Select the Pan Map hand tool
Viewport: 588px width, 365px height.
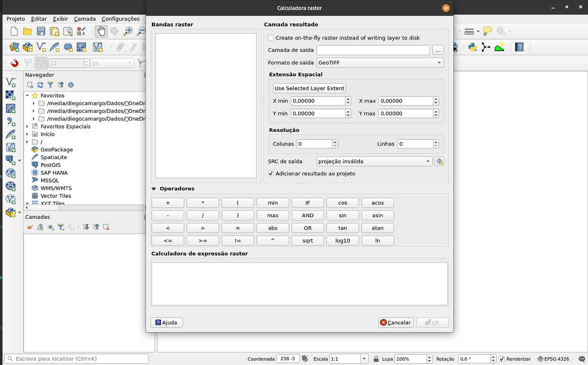101,31
